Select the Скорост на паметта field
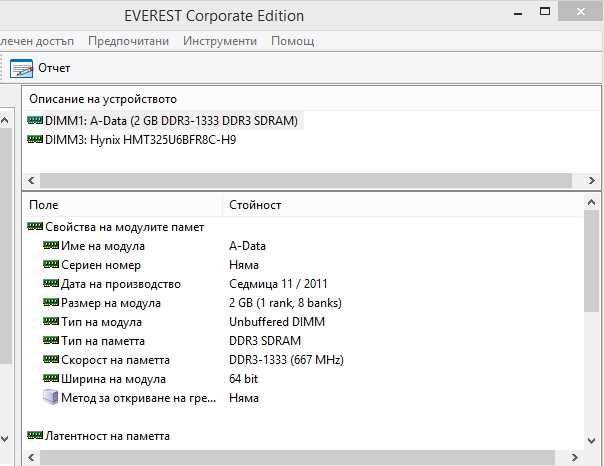The image size is (604, 466). coord(116,360)
